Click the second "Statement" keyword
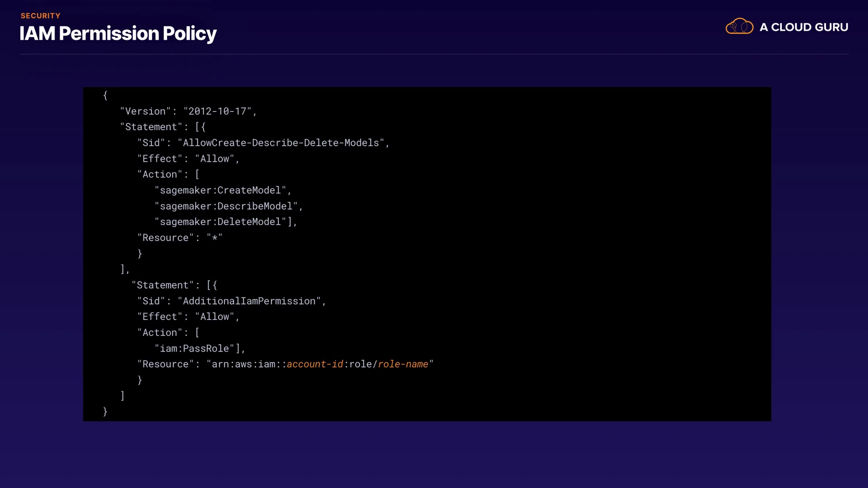This screenshot has width=868, height=488. (162, 285)
